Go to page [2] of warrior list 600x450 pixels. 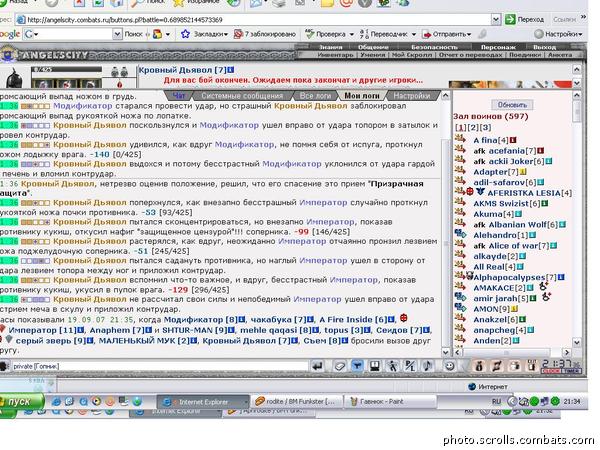click(473, 127)
